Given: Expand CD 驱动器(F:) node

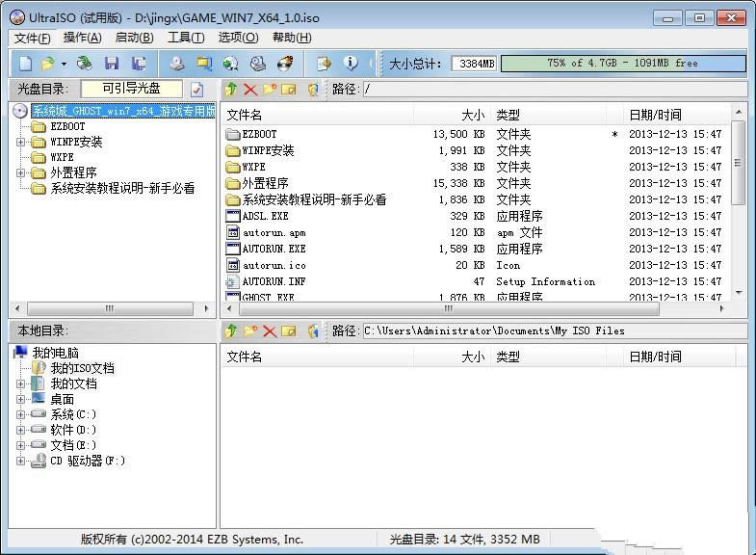Looking at the screenshot, I should pyautogui.click(x=20, y=461).
